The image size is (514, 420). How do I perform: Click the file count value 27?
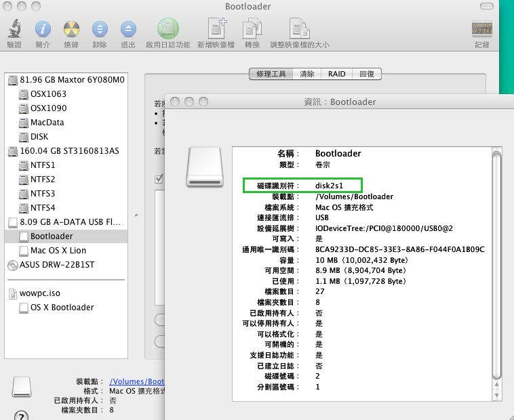click(319, 291)
